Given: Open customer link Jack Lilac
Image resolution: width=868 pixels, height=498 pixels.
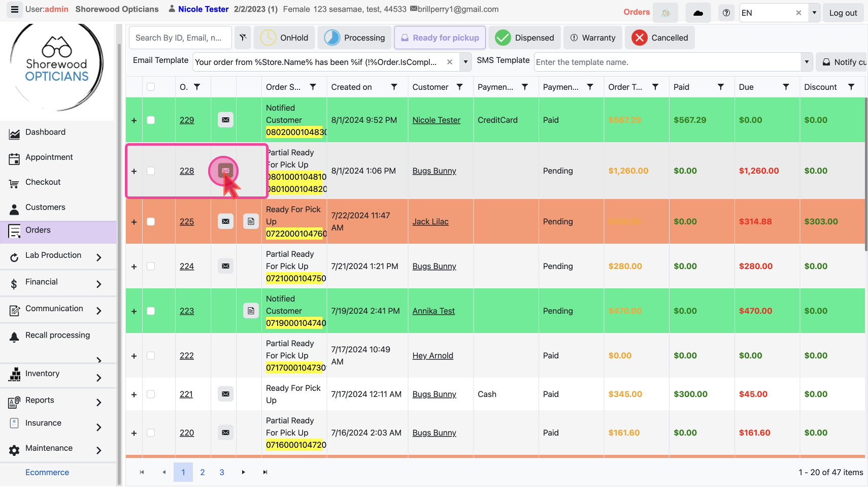Looking at the screenshot, I should point(430,221).
